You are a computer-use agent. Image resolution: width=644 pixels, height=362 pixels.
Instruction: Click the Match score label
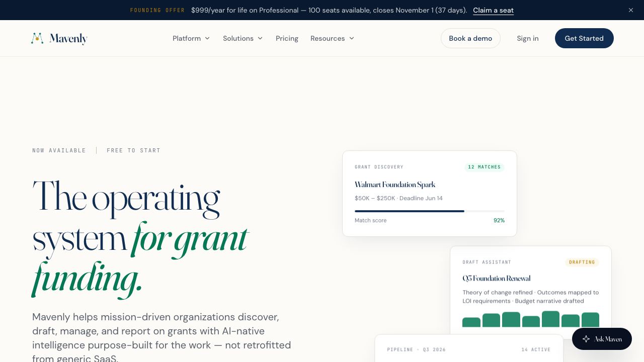pyautogui.click(x=371, y=220)
